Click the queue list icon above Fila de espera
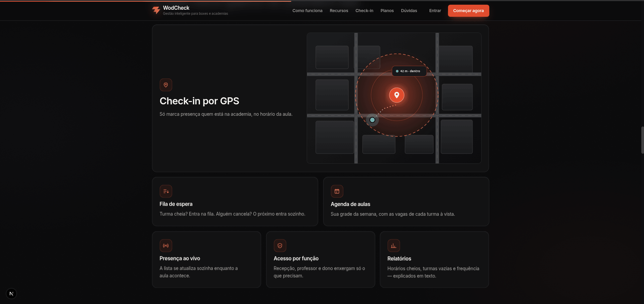The width and height of the screenshot is (644, 304). (x=166, y=191)
